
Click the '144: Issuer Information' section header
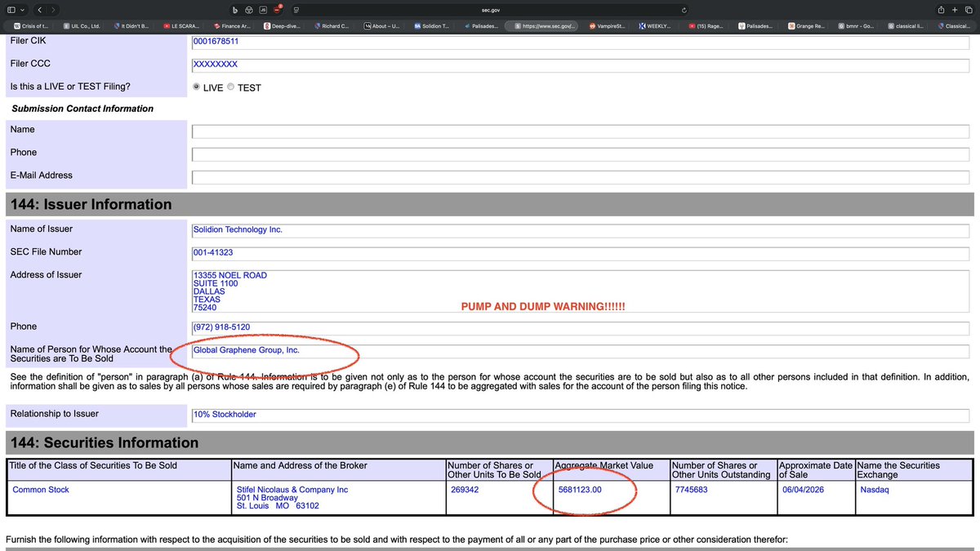tap(490, 204)
